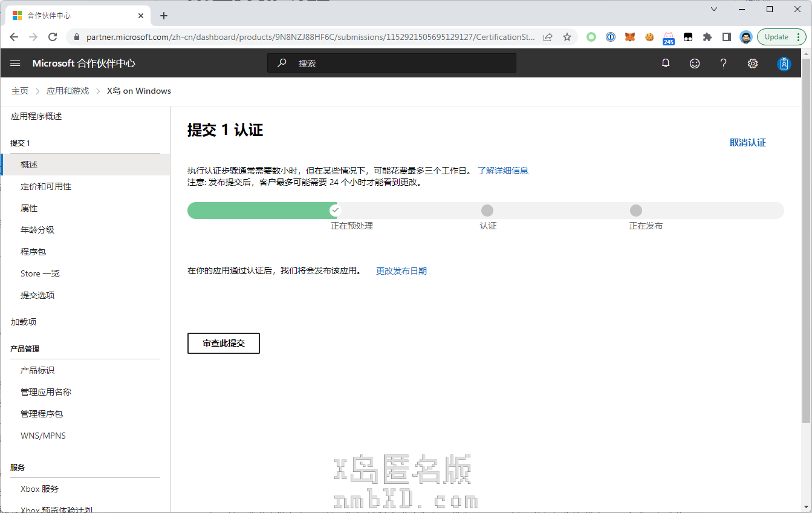Select 定价和可用性 in the sidebar
The image size is (812, 513).
tap(46, 186)
